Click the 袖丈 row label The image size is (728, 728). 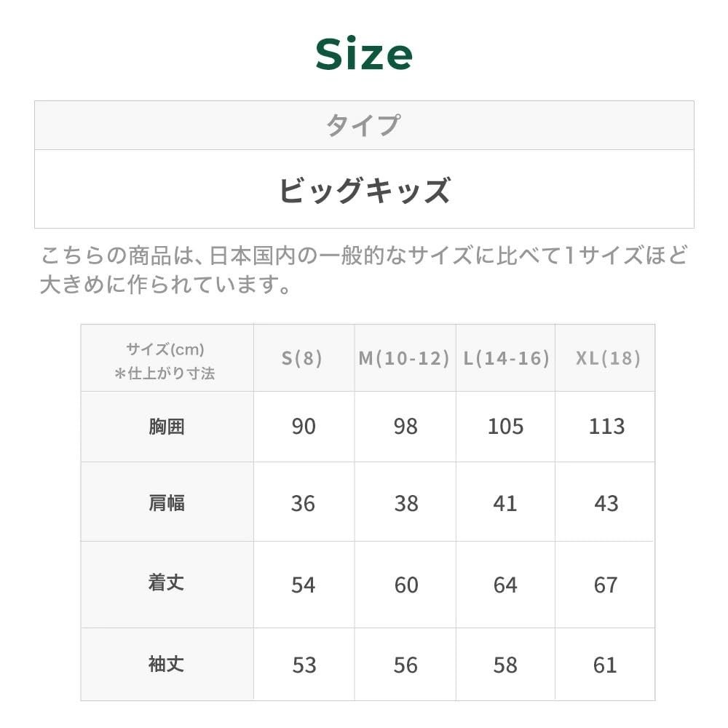167,664
